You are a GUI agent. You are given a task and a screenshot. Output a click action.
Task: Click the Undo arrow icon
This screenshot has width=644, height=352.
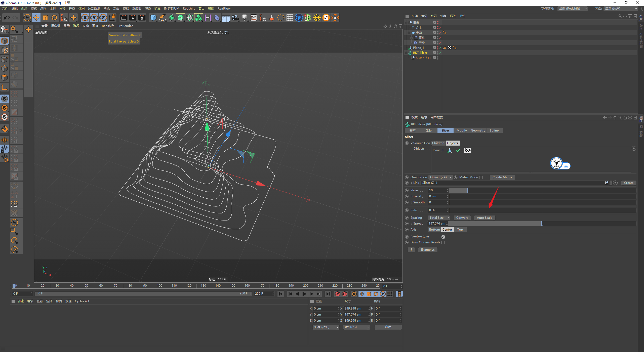[x=7, y=18]
